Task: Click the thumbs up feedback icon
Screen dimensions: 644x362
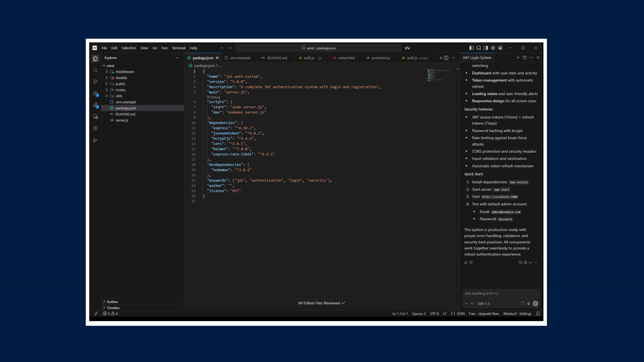Action: [x=466, y=262]
